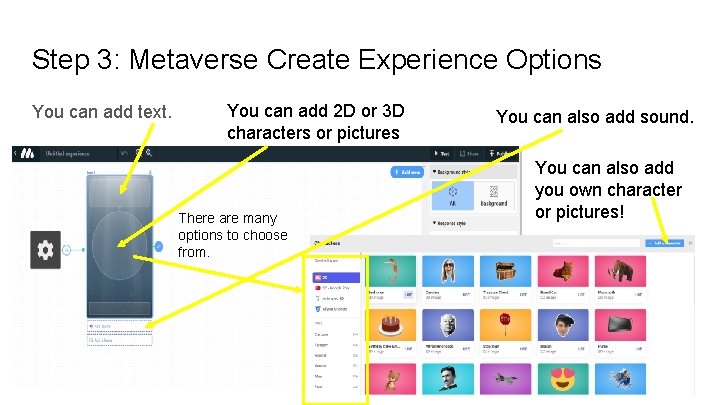Choose the stop sign thumbnail

(x=505, y=325)
